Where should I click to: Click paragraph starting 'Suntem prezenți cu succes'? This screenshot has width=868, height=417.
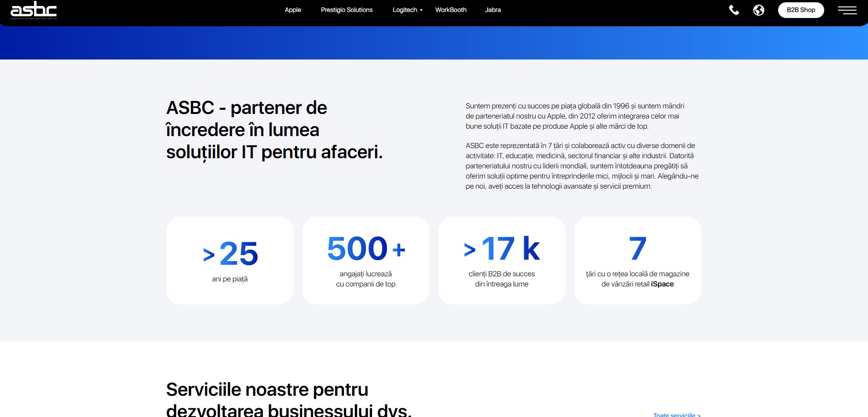[575, 116]
